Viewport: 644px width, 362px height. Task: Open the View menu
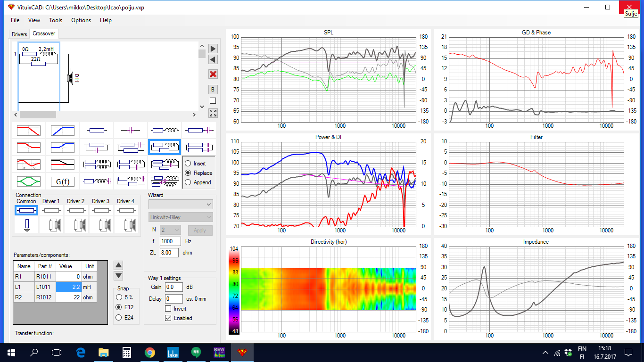pos(34,20)
